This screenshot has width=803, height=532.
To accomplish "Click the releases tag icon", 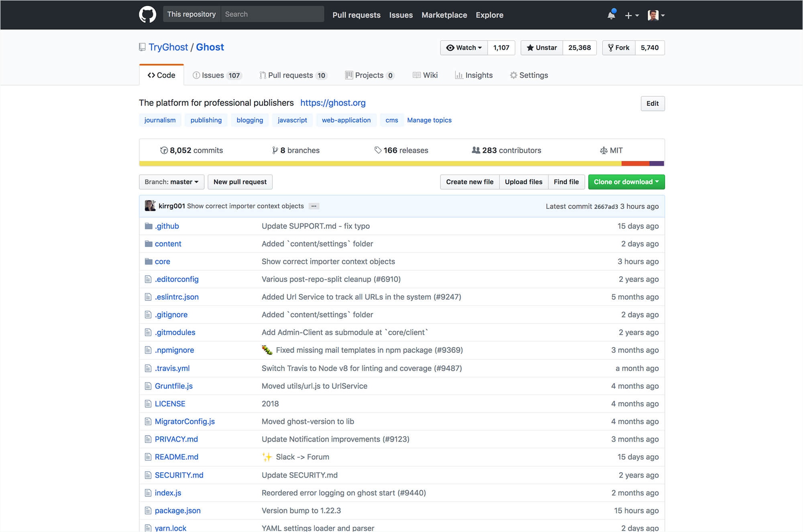I will 378,150.
